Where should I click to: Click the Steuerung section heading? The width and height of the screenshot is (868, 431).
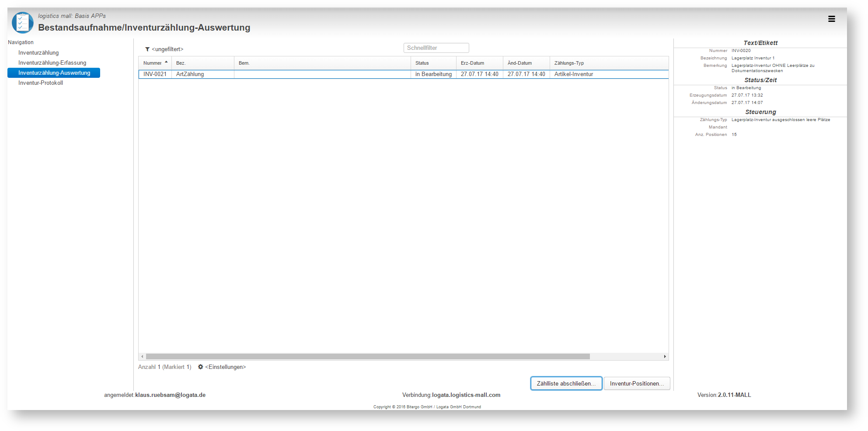[760, 112]
